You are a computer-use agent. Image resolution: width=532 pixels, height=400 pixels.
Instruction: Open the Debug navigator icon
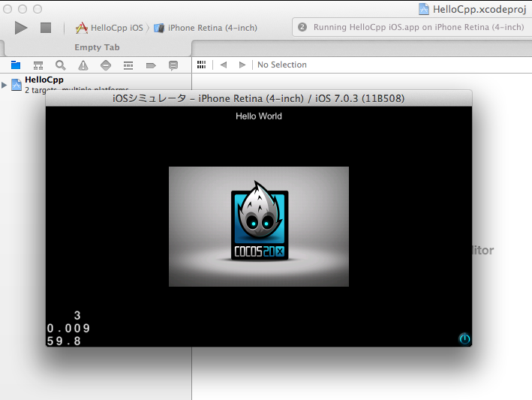[128, 65]
